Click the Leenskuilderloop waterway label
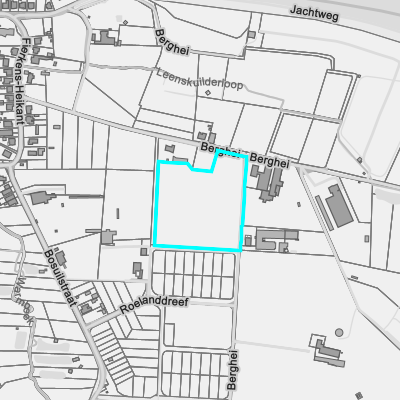400x400 pixels. (x=200, y=80)
